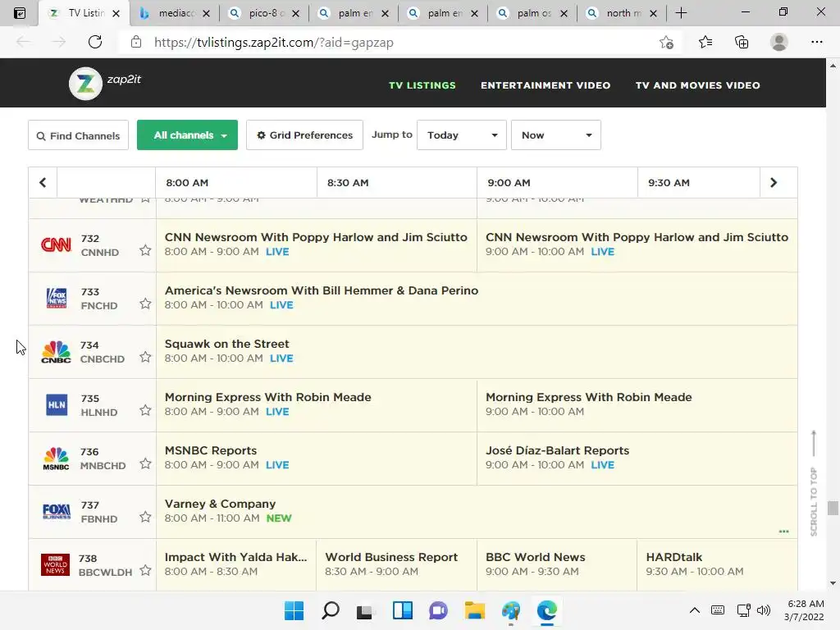Open Widgets from the taskbar
840x630 pixels.
402,610
